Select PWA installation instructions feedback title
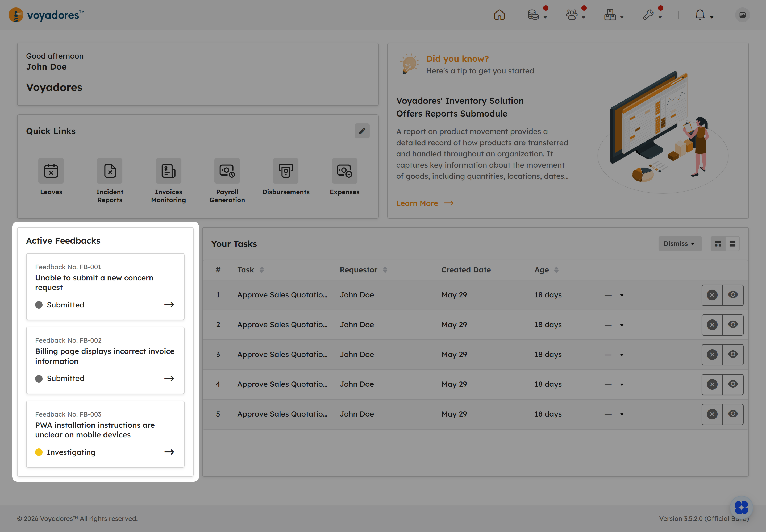 pyautogui.click(x=95, y=430)
